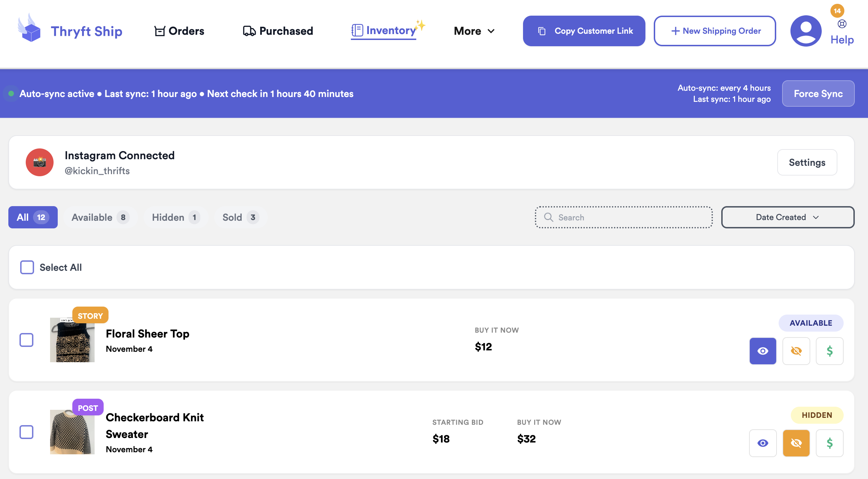
Task: Open the Date Created sort dropdown
Action: point(787,217)
